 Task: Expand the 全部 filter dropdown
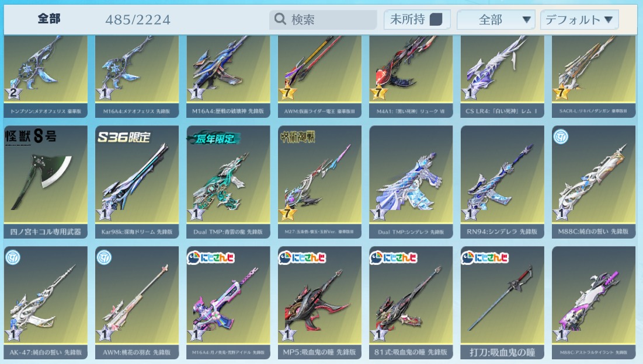[x=496, y=20]
